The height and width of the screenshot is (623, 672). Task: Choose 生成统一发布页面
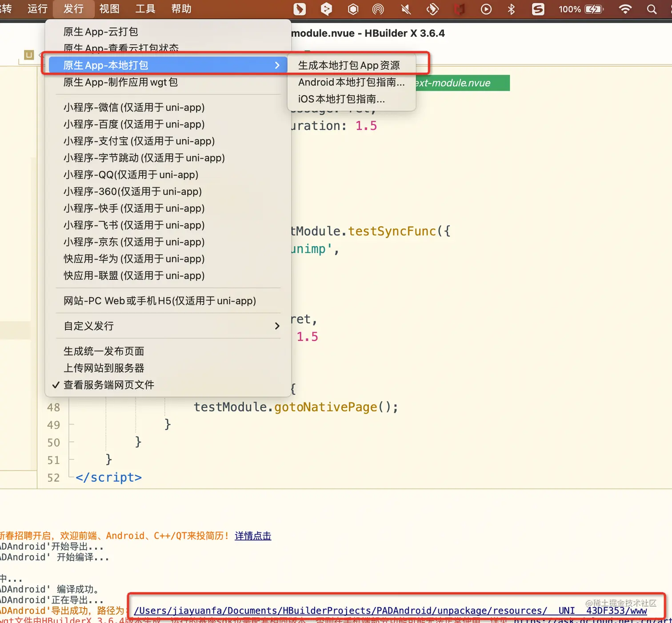pos(168,351)
